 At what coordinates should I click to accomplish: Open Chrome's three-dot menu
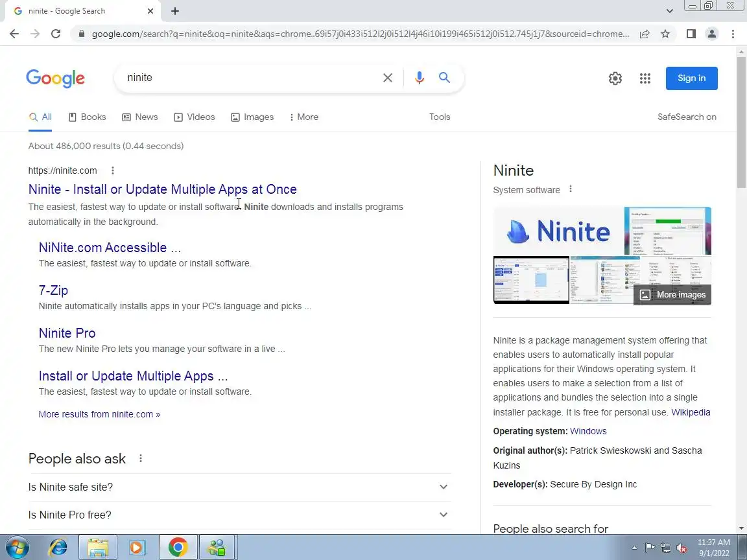pyautogui.click(x=733, y=34)
